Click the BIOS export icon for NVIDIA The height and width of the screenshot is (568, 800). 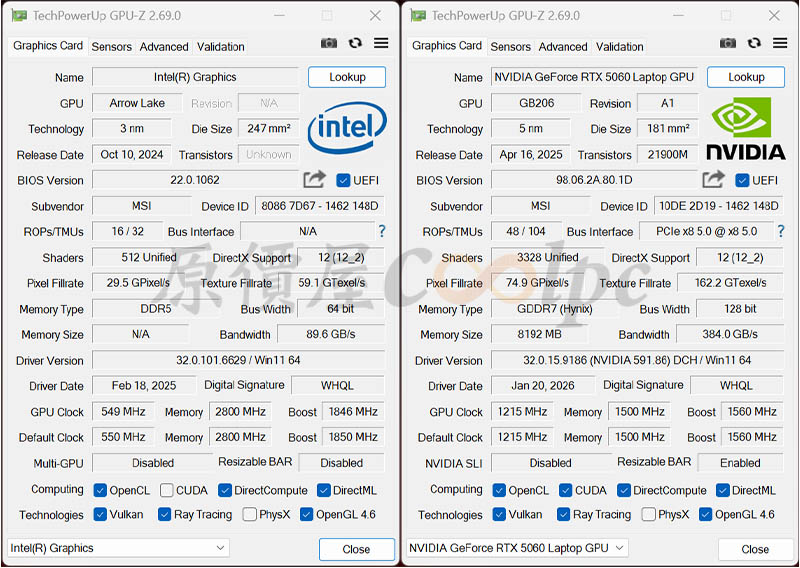point(714,179)
